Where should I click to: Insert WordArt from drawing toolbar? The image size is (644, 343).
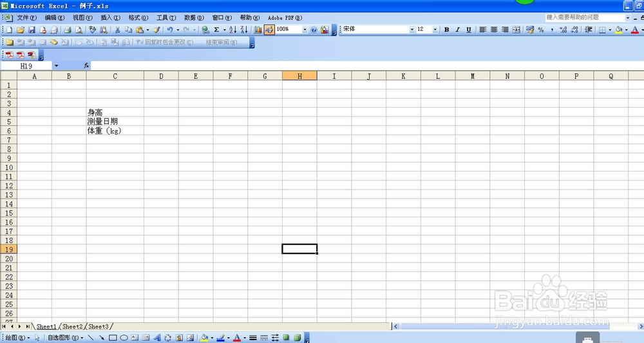pos(157,338)
